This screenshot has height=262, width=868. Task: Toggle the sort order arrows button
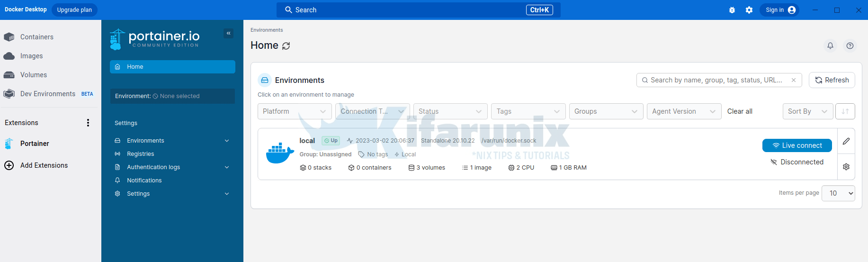[x=845, y=111]
